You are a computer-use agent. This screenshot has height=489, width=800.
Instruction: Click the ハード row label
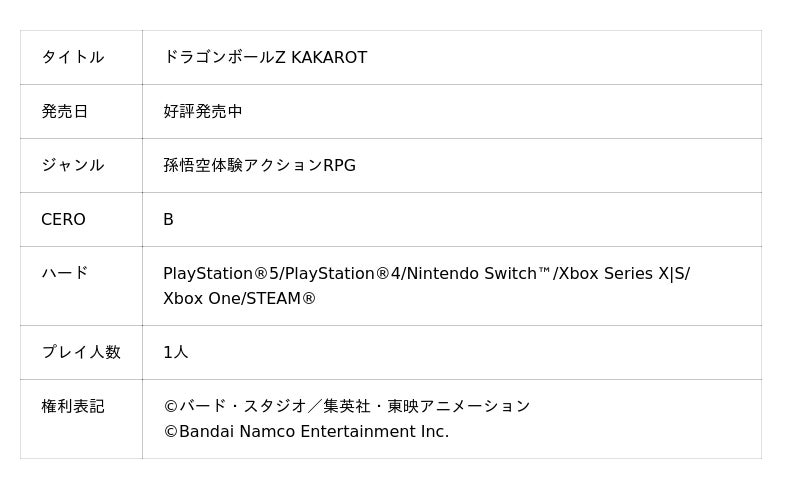click(x=64, y=273)
